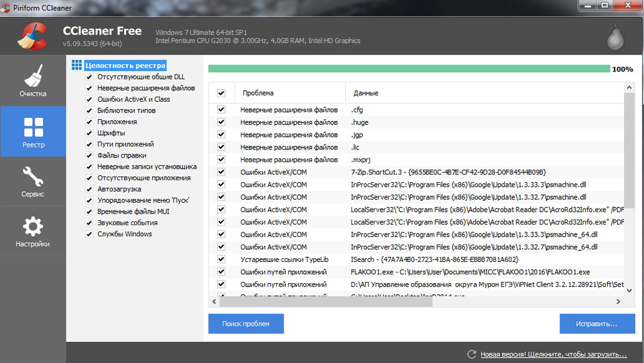Toggle Пути приложений checkbox
Image resolution: width=644 pixels, height=363 pixels.
[89, 144]
